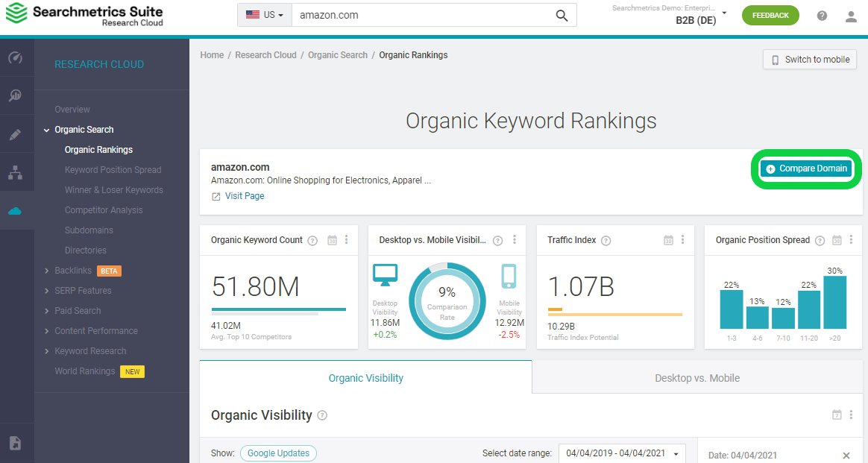
Task: Expand the Content Performance menu section
Action: pyautogui.click(x=46, y=331)
